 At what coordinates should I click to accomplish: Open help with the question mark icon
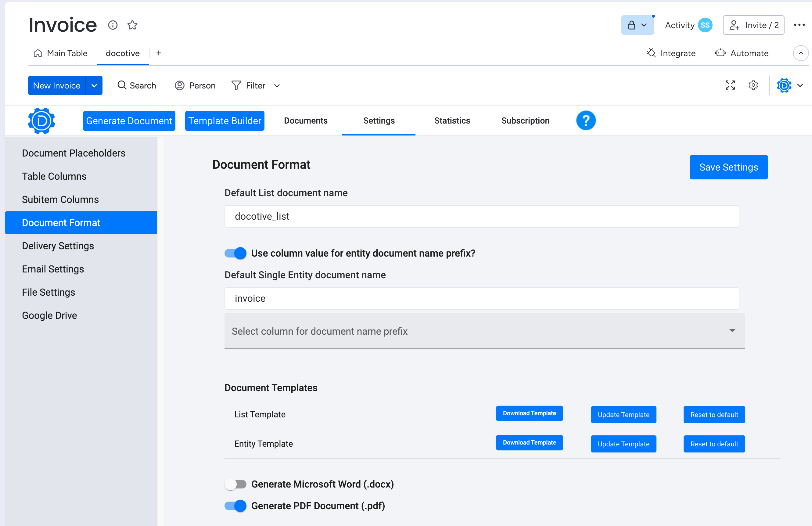click(x=586, y=121)
